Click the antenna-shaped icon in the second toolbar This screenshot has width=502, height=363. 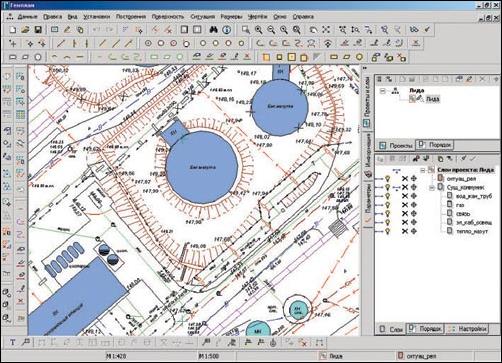(328, 43)
